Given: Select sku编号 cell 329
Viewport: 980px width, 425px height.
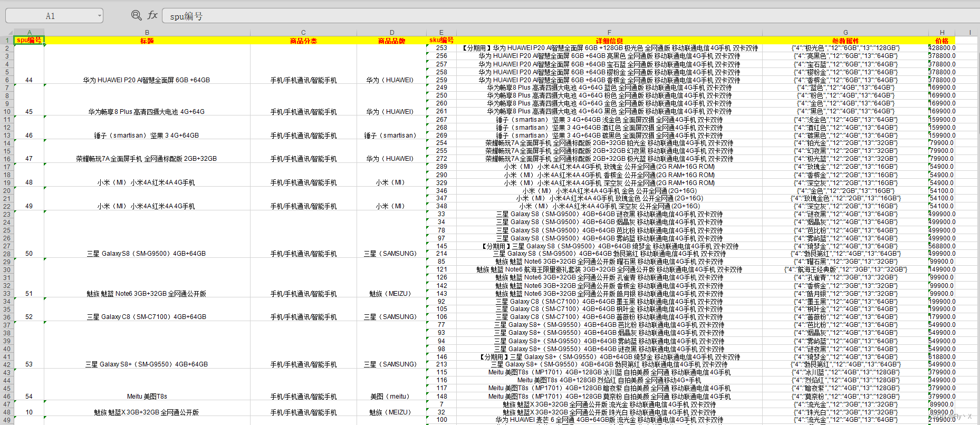Looking at the screenshot, I should pyautogui.click(x=441, y=182).
